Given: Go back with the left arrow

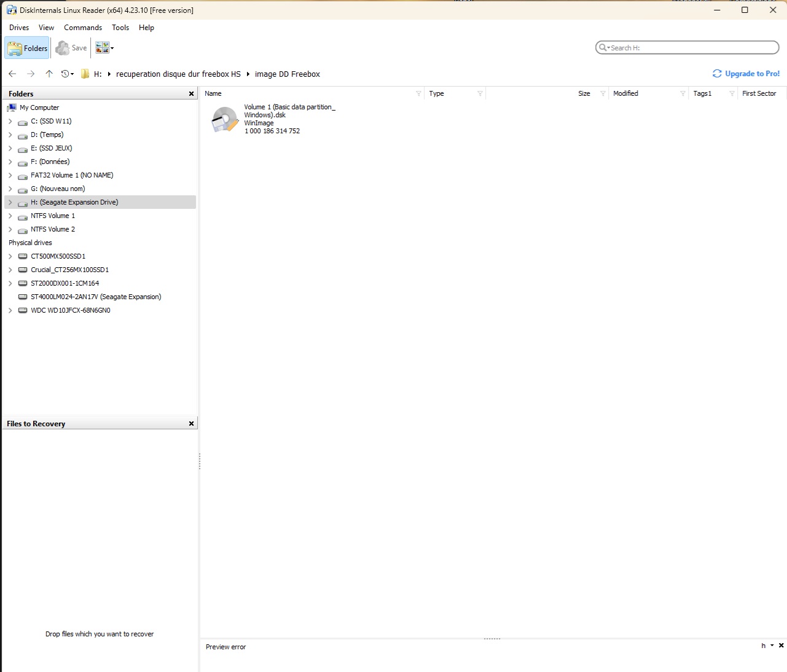Looking at the screenshot, I should click(12, 74).
